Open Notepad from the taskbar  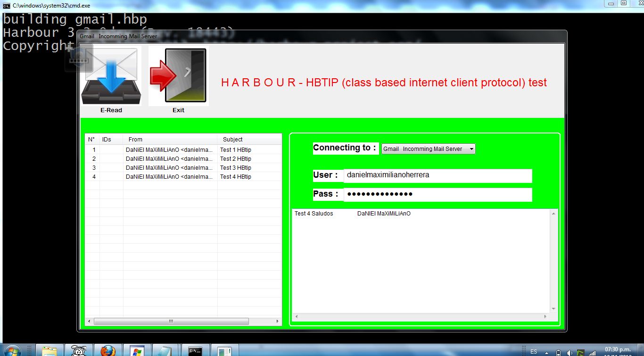tap(165, 350)
